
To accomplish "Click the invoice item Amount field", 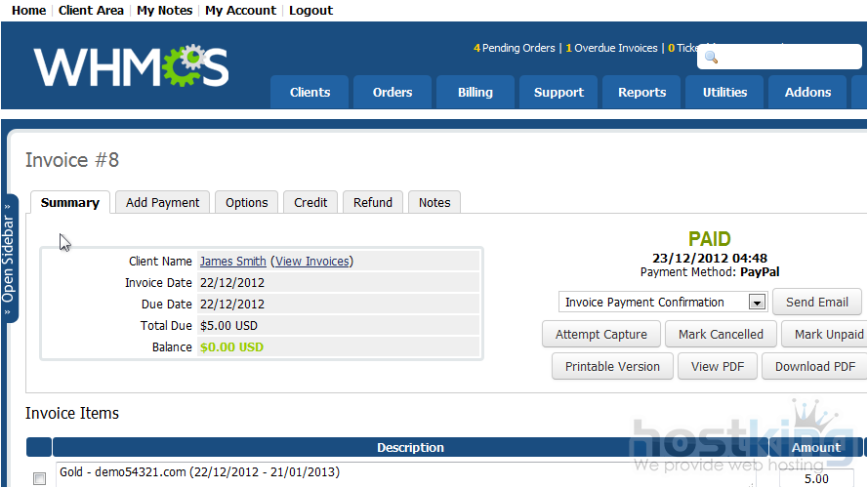I will (x=815, y=478).
